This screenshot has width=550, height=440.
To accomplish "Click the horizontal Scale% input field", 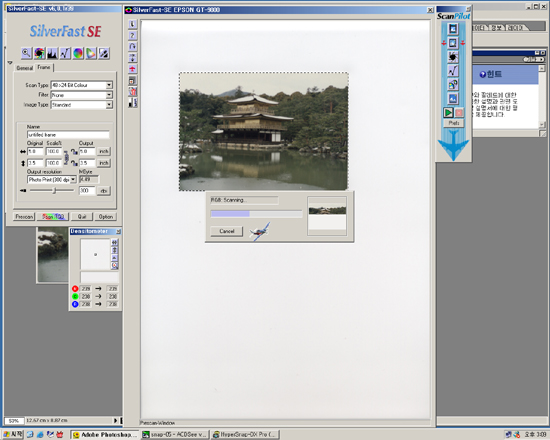I will coord(54,151).
